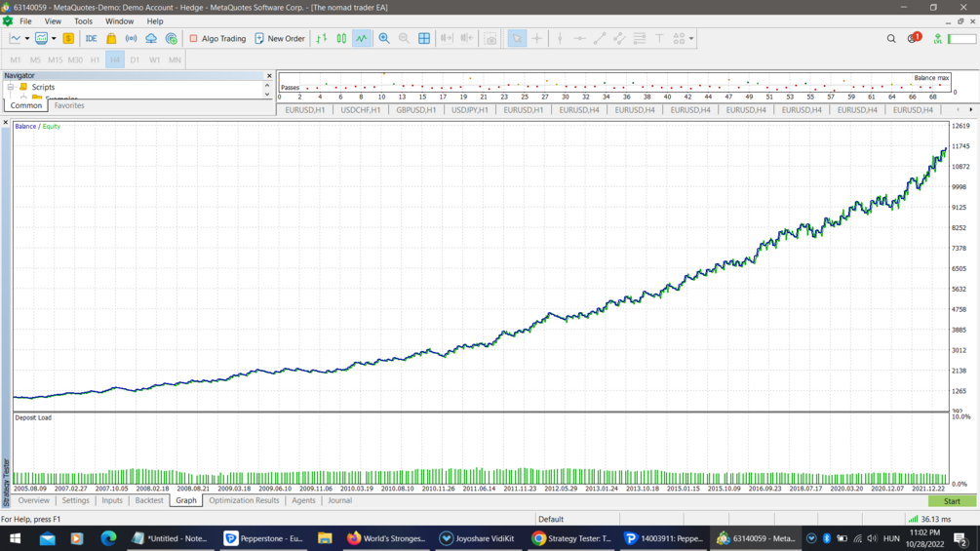Click the Windows Start button
The height and width of the screenshot is (551, 980).
coord(15,538)
